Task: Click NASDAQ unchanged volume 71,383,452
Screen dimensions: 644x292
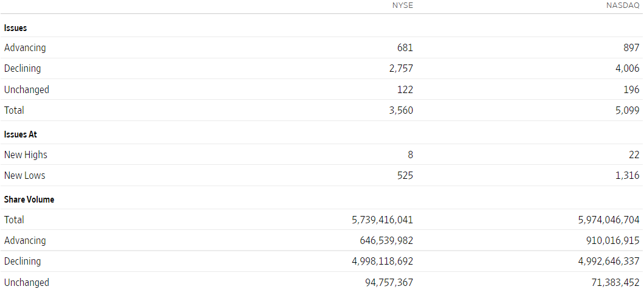Action: point(615,282)
